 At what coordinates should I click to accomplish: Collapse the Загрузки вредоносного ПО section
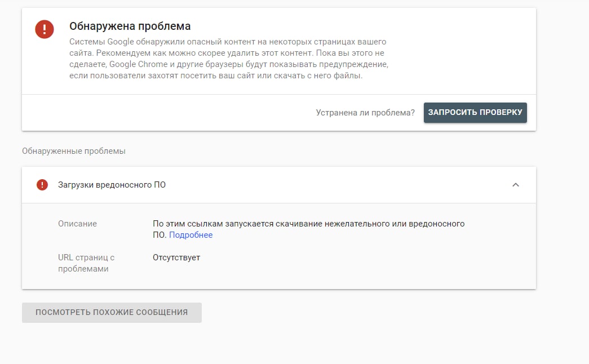[516, 185]
